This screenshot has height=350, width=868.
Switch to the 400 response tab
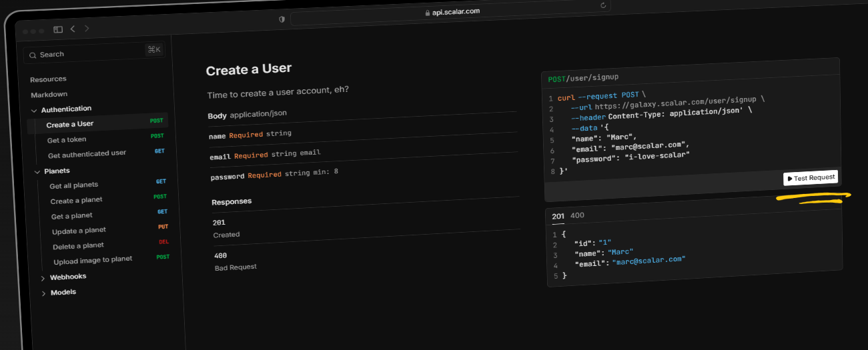577,215
